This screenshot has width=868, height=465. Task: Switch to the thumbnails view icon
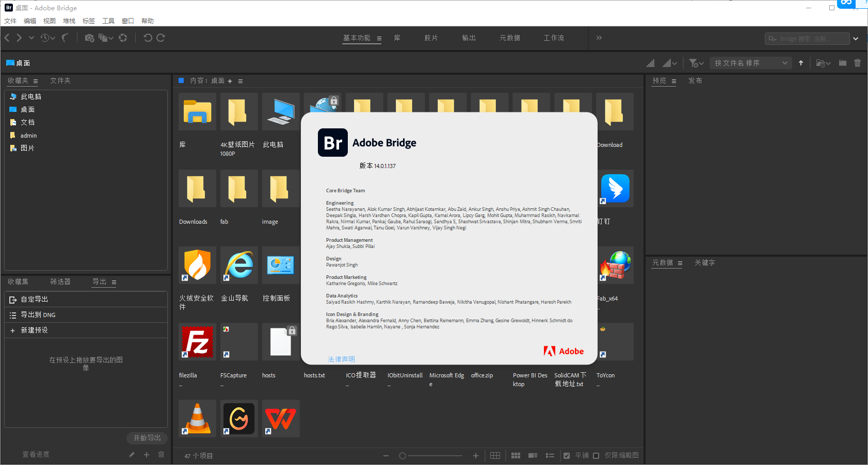(516, 456)
